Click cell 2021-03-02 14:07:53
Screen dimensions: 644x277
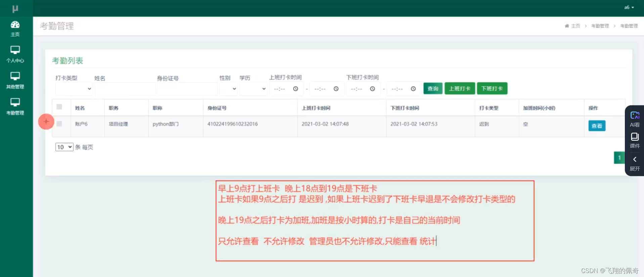[414, 124]
